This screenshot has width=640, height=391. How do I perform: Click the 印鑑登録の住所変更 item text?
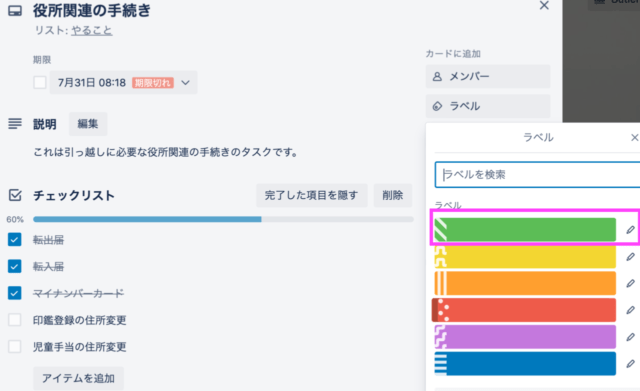(x=80, y=320)
